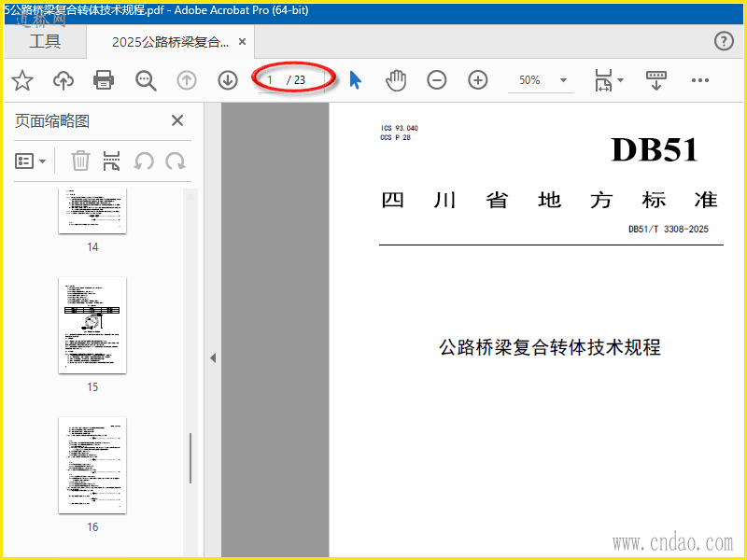The width and height of the screenshot is (747, 560).
Task: Click the extract pages scissors icon
Action: pyautogui.click(x=111, y=161)
